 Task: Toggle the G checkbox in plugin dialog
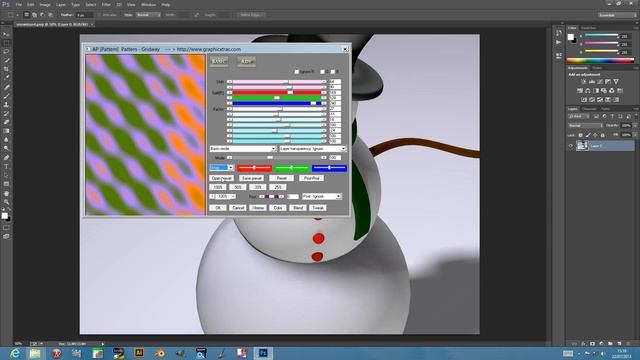tap(322, 72)
